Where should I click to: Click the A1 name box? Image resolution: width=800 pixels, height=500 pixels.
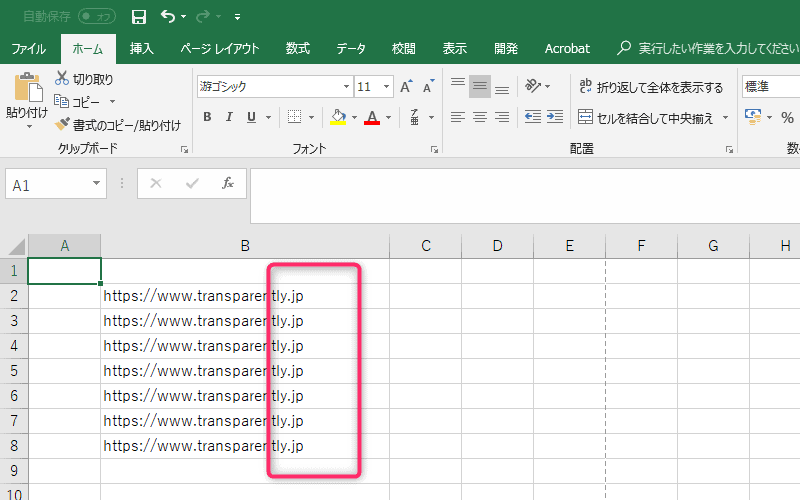(56, 184)
